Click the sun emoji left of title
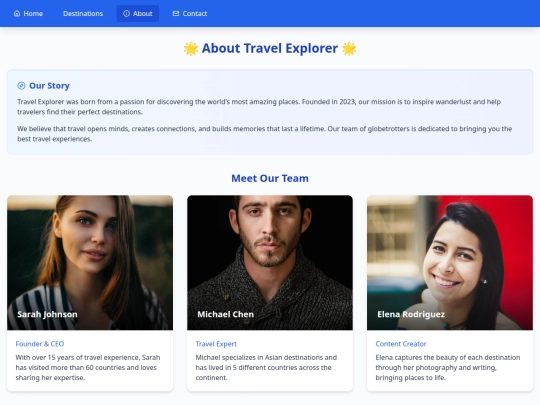Viewport: 540px width, 405px height. [x=191, y=49]
